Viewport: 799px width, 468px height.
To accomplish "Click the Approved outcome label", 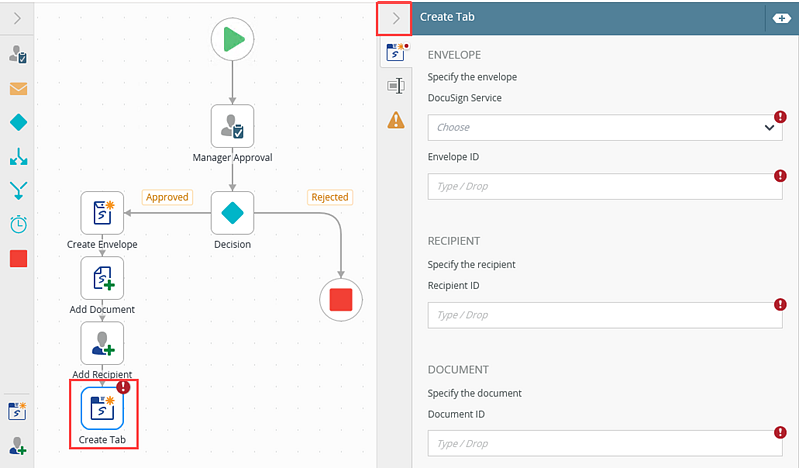I will [x=167, y=197].
